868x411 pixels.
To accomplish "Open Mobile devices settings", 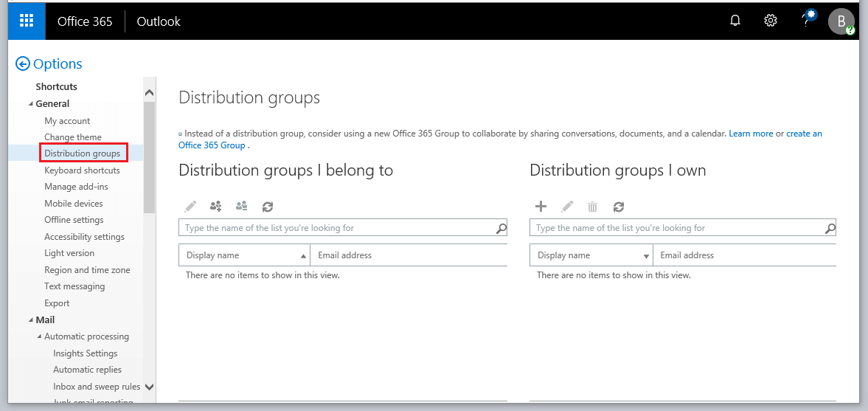I will [x=74, y=204].
